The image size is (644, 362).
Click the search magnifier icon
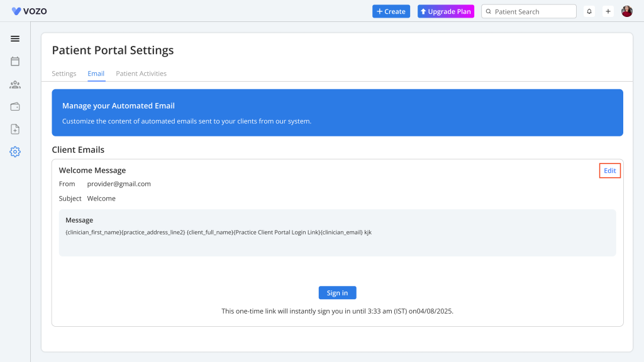[x=489, y=11]
